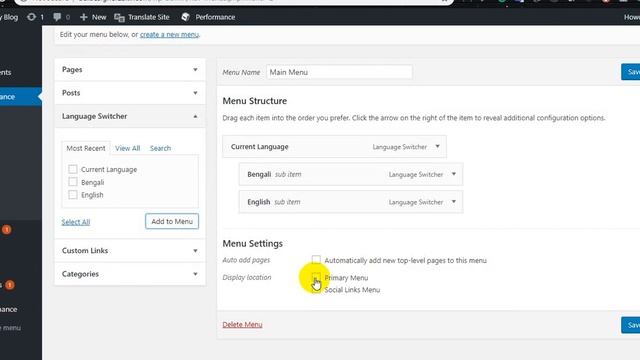Screen dimensions: 640x360
Task: Click the Menu Settings heading
Action: point(253,243)
